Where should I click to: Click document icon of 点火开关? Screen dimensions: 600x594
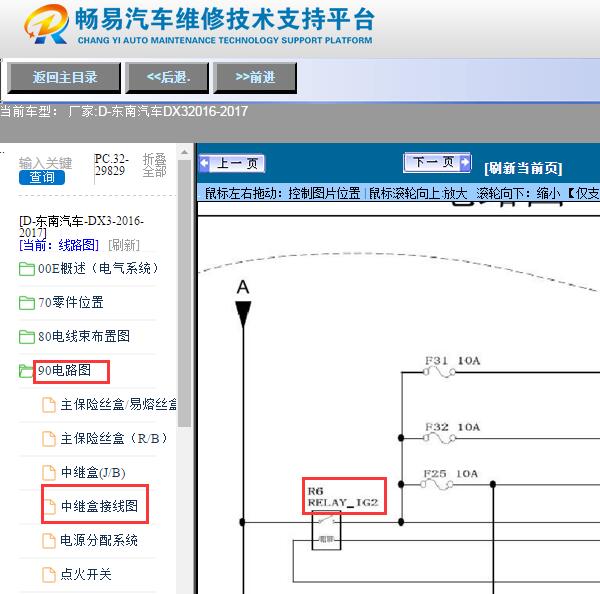(x=49, y=575)
